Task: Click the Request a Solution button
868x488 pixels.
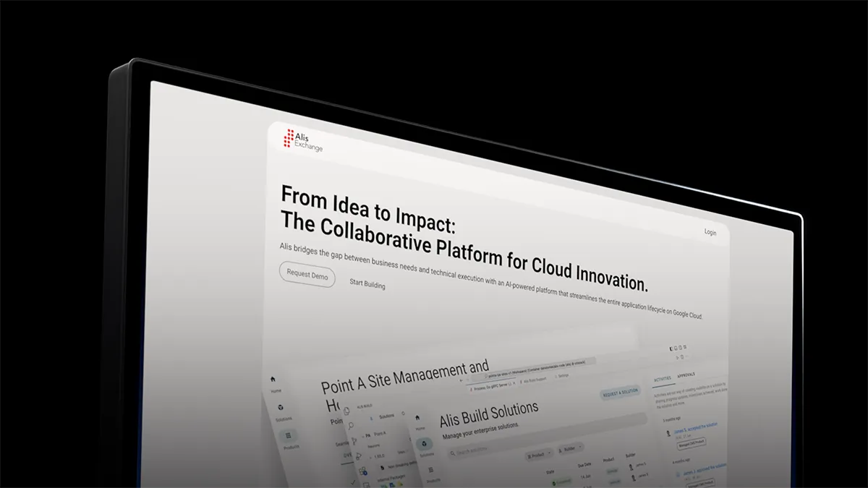Action: click(x=621, y=391)
